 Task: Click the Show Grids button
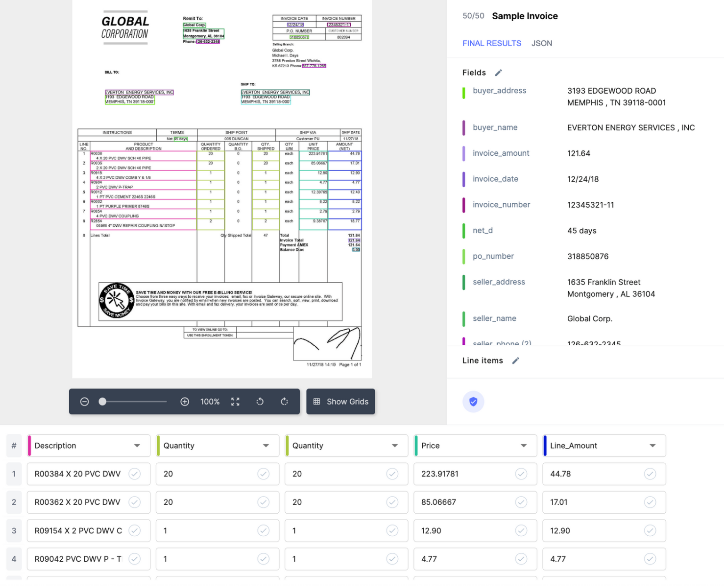coord(340,401)
